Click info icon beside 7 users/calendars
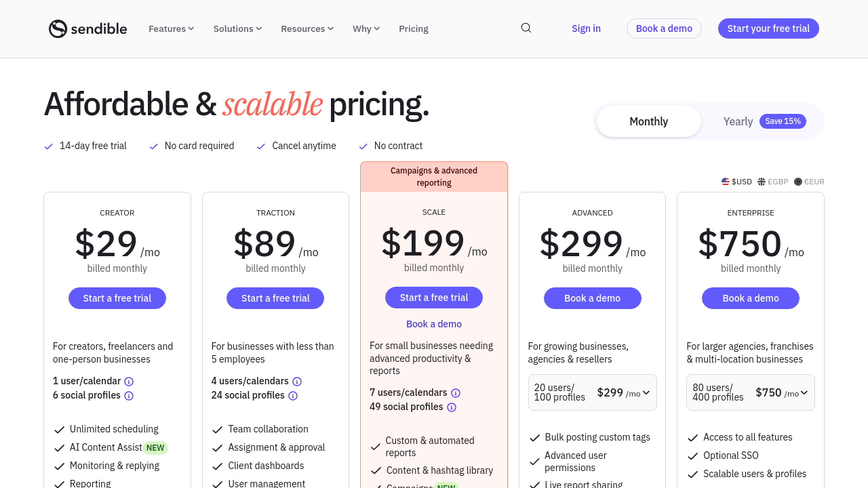This screenshot has width=868, height=488. [456, 393]
